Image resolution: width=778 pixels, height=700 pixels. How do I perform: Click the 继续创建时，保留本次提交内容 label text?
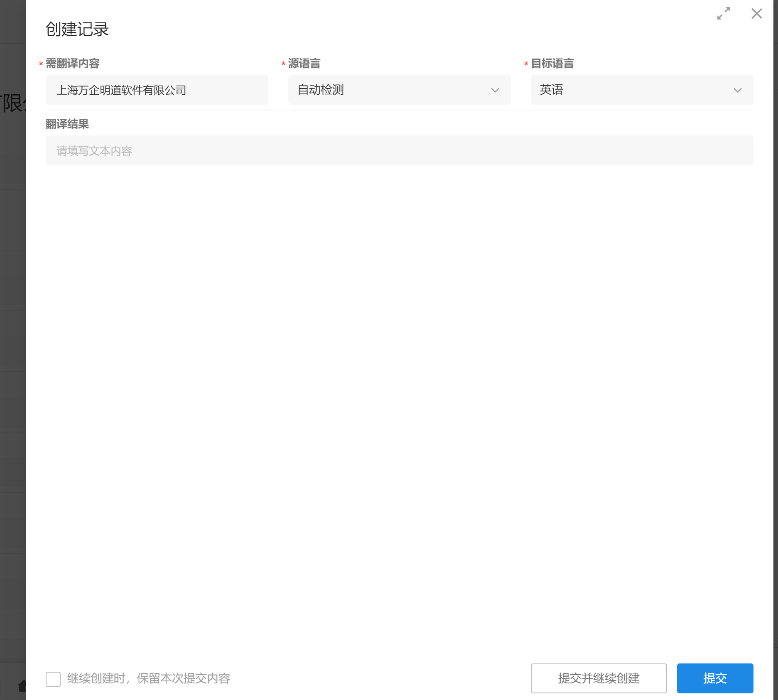[148, 678]
